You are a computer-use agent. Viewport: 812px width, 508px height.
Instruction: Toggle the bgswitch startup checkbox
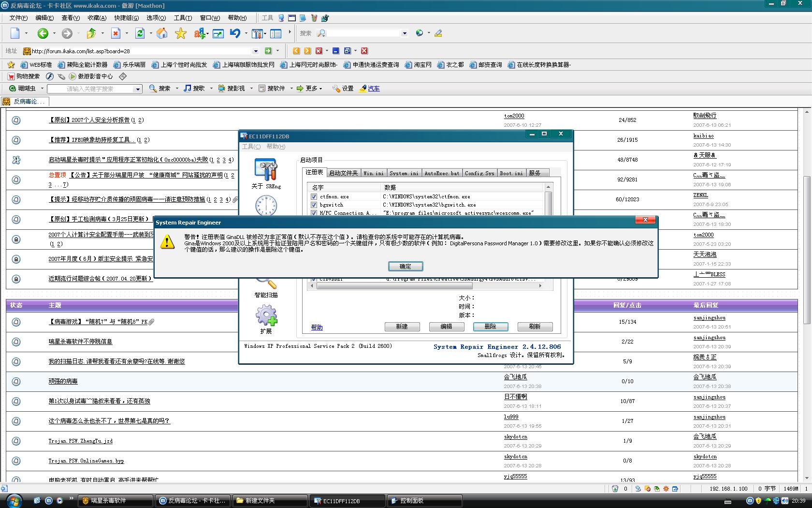[314, 205]
